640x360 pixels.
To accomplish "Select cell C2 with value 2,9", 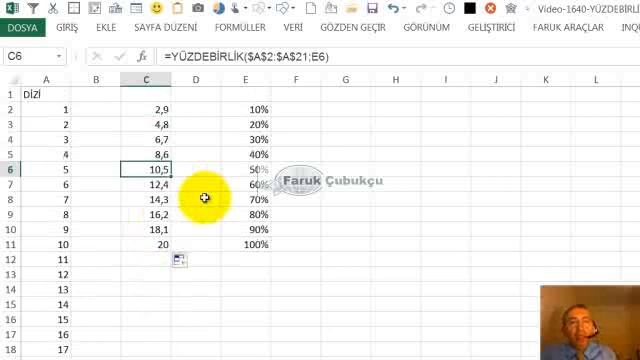I will (146, 109).
